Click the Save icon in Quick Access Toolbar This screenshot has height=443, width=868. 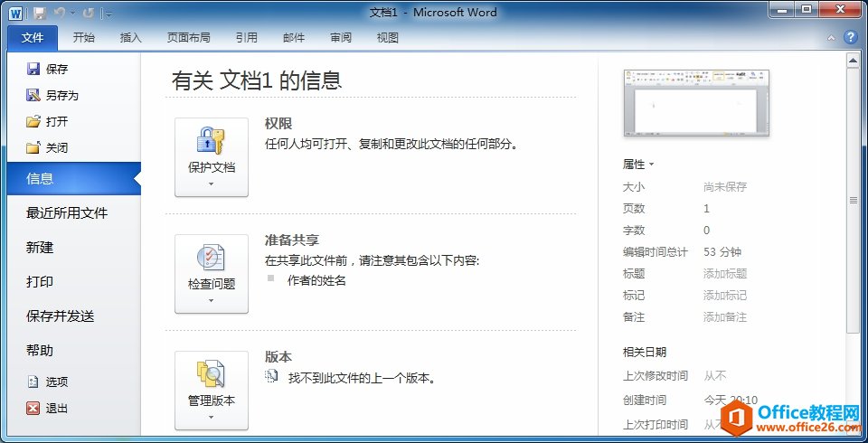39,13
